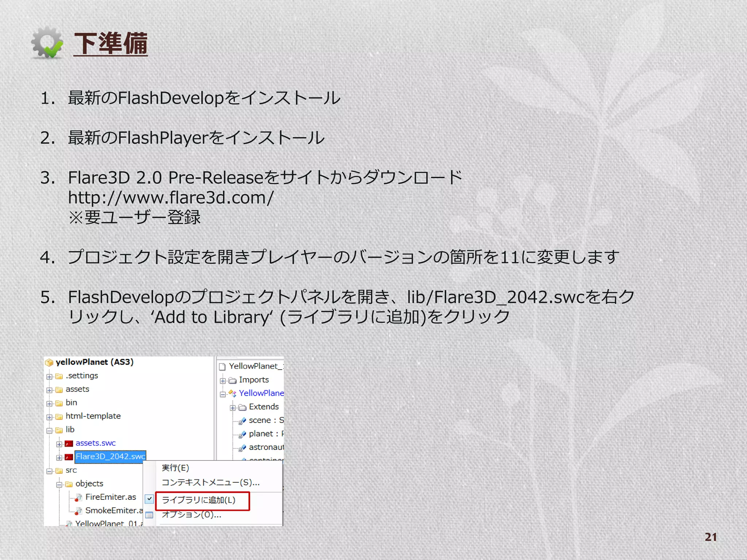Collapse the lib folder node
Screen dimensions: 747x560
point(49,431)
